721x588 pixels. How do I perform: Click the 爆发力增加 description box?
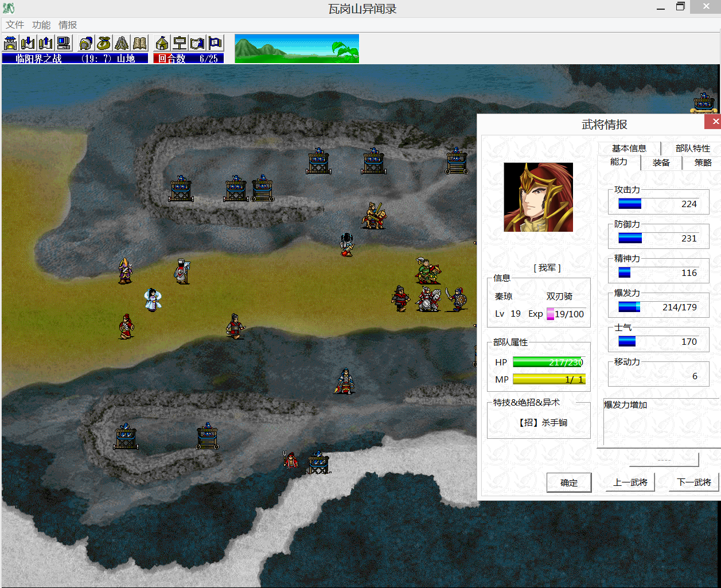661,422
